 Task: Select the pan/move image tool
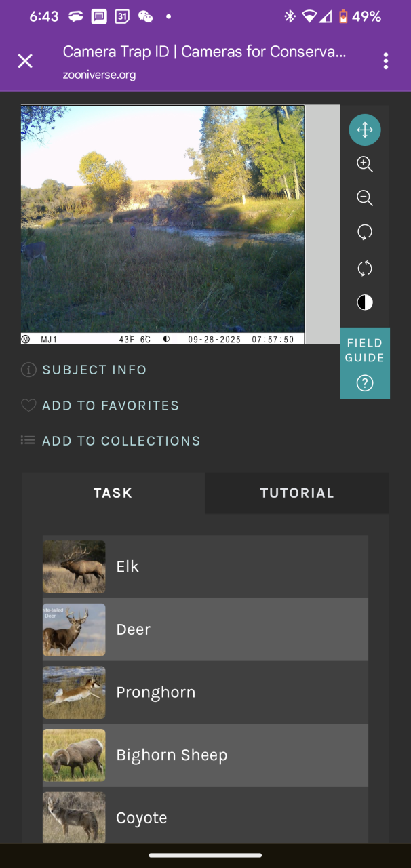click(365, 130)
